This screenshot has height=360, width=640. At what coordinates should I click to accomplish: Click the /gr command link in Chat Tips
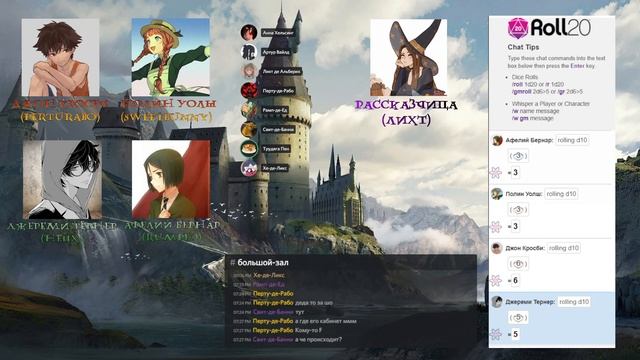pos(561,92)
